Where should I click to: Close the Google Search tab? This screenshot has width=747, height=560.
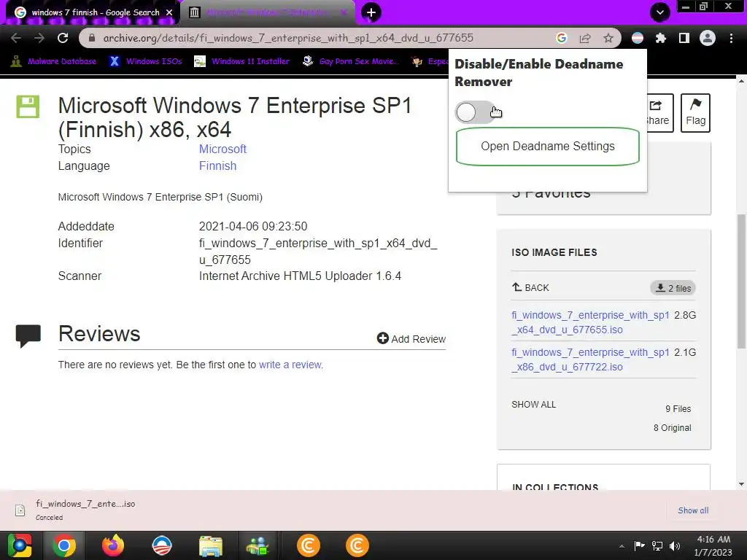point(169,12)
